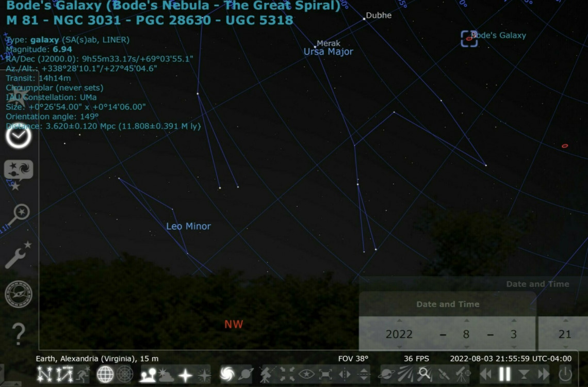Open sky and viewing options icon
The height and width of the screenshot is (387, 588).
tap(18, 175)
